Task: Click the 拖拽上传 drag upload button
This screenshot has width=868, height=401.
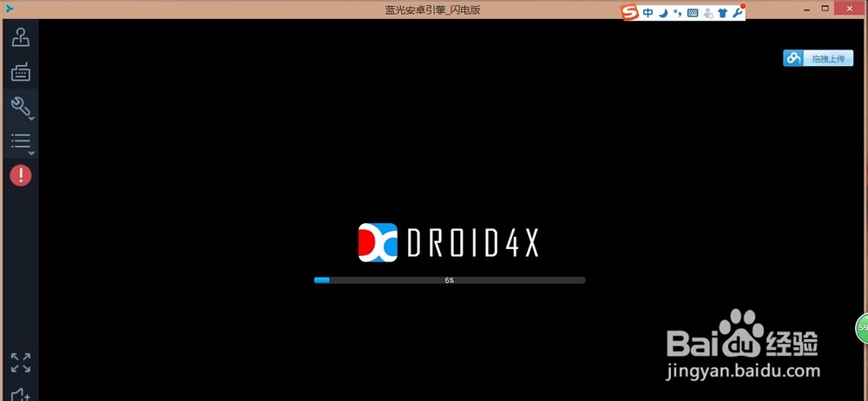Action: coord(818,58)
